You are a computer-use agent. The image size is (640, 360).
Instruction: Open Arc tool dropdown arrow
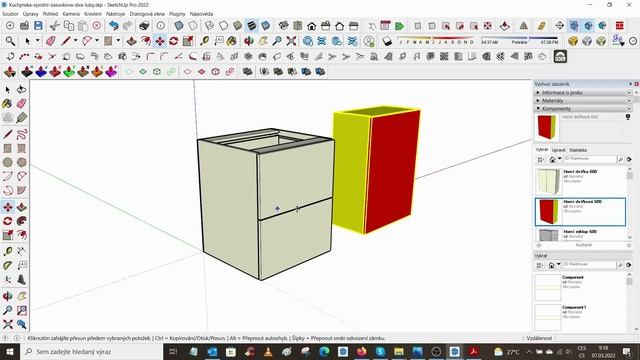(97, 41)
